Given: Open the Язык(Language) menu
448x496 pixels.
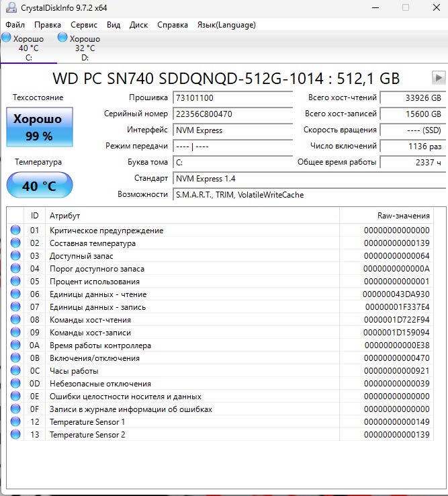Looking at the screenshot, I should point(226,25).
